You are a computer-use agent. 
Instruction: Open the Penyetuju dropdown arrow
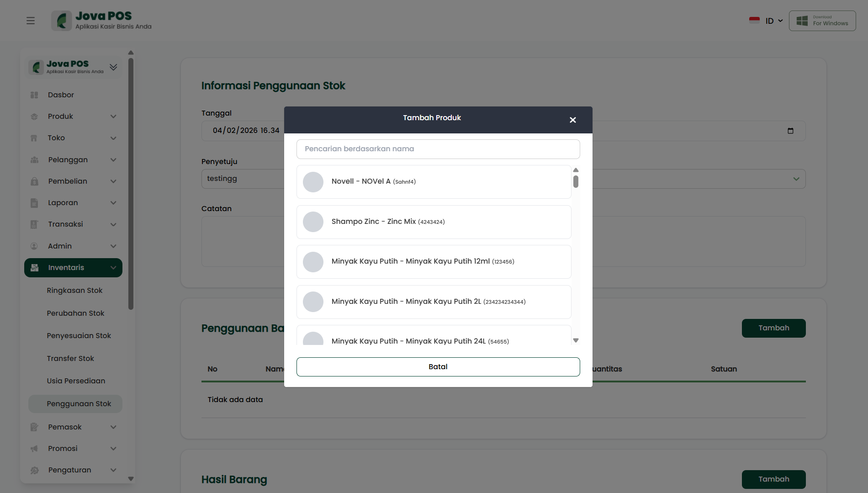click(x=796, y=179)
